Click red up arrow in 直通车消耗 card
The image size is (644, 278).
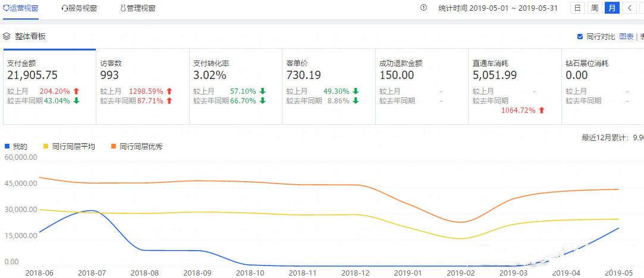(541, 110)
